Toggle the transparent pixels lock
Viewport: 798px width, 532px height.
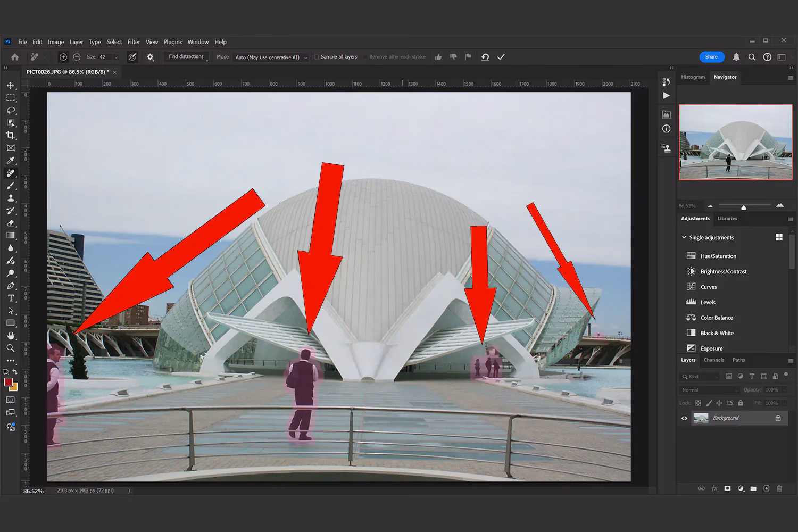(x=697, y=403)
